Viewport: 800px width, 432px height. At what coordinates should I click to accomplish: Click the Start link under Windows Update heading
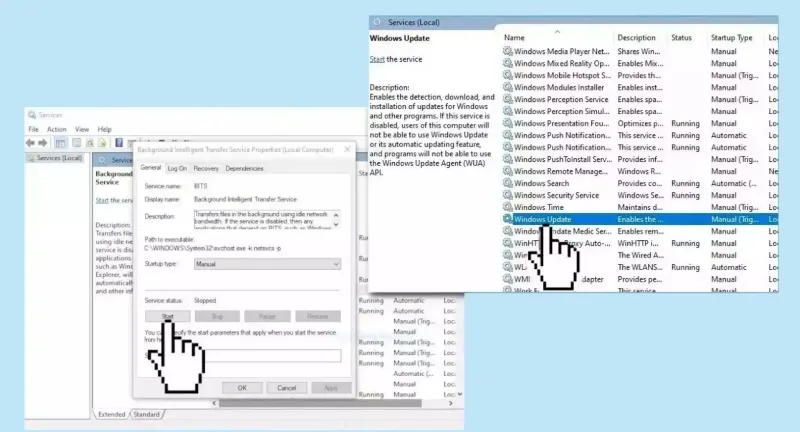pos(377,59)
